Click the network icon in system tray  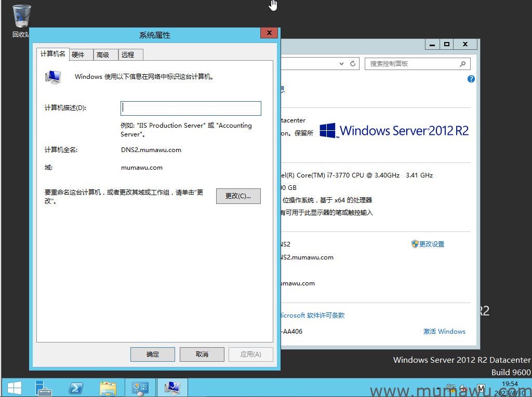click(x=450, y=388)
